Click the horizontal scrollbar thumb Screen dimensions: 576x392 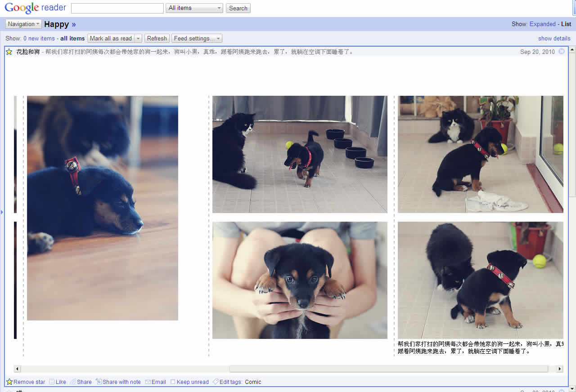click(x=389, y=369)
